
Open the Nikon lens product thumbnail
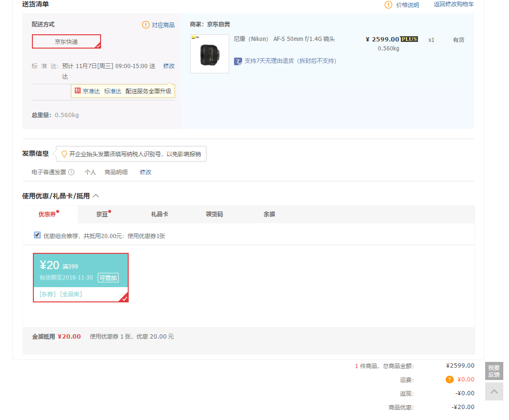click(210, 54)
